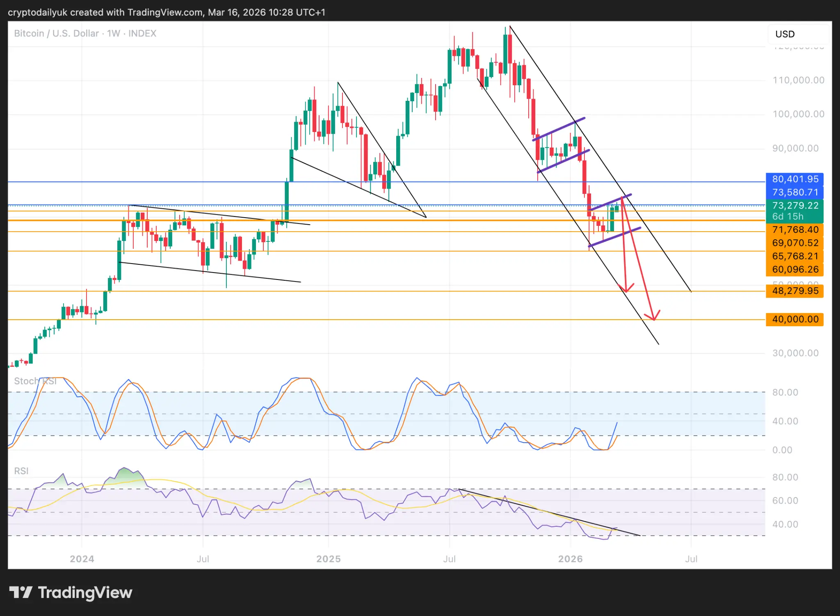Click the 80,401.95 blue price label

(794, 179)
